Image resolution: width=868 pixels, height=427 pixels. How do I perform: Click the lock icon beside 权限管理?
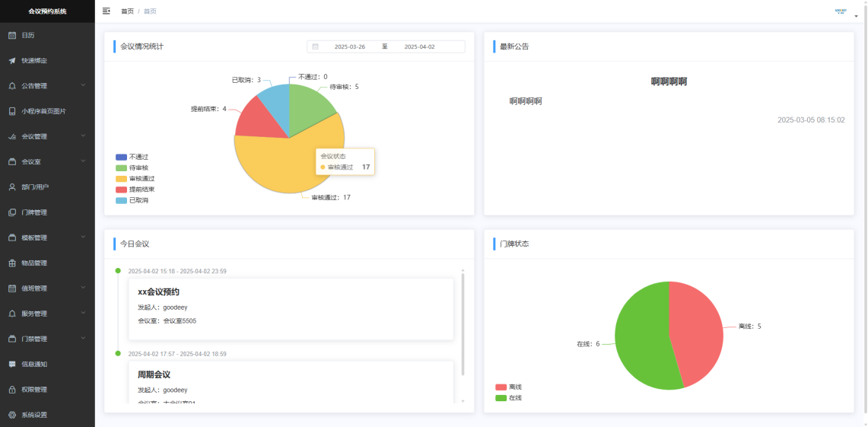pos(12,390)
